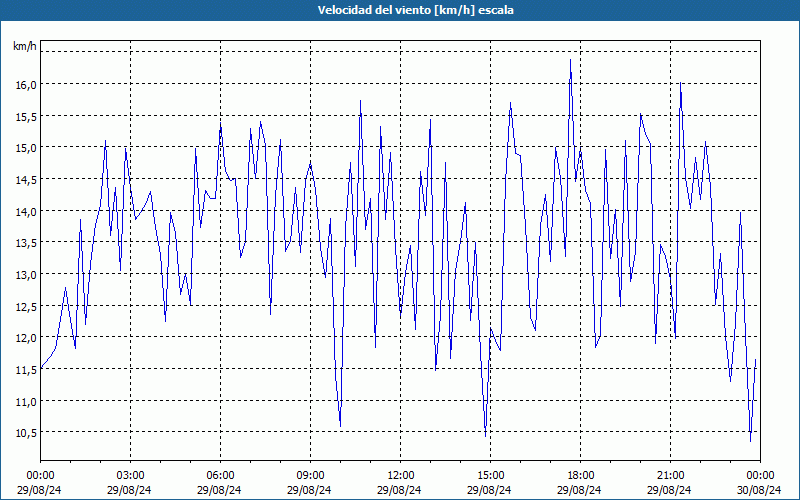Select the '16,0' y-axis value
This screenshot has width=800, height=500.
[x=27, y=85]
